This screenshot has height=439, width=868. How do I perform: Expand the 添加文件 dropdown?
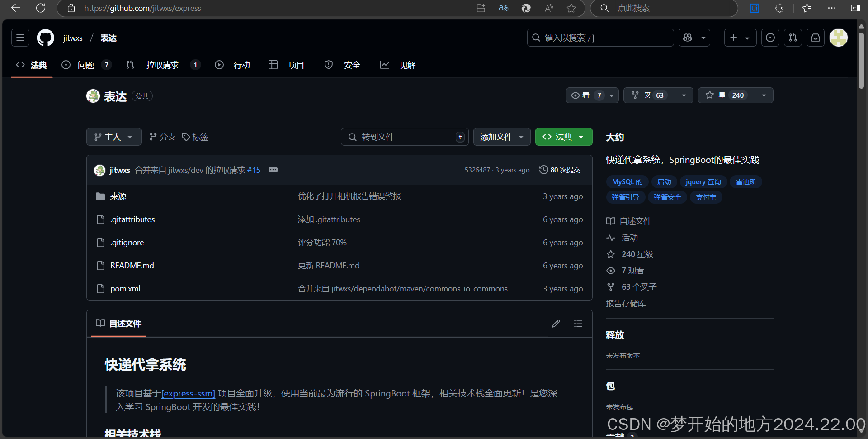click(x=501, y=137)
